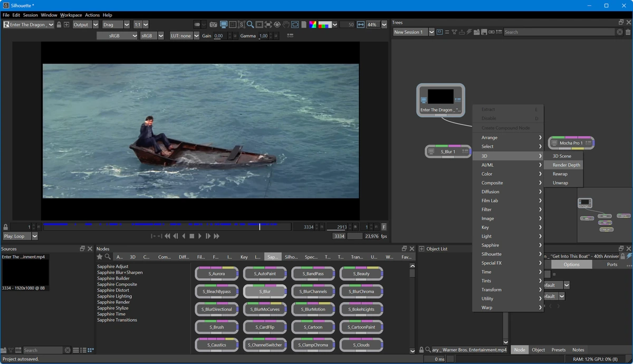
Task: Click the monitor display icon in viewer toolbar
Action: 224,24
